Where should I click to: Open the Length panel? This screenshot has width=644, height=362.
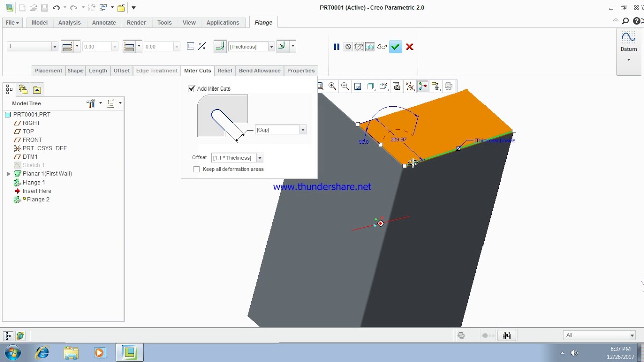coord(98,71)
